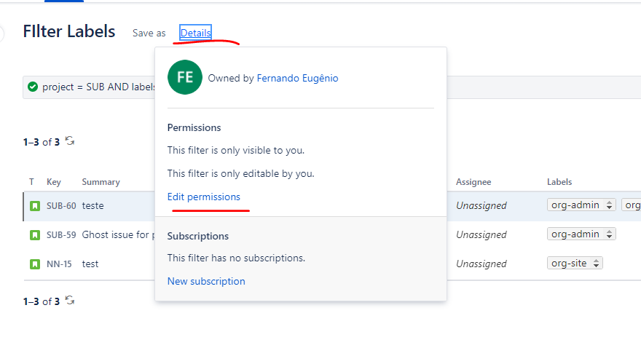Open issue SUB-59 key link

coord(61,235)
